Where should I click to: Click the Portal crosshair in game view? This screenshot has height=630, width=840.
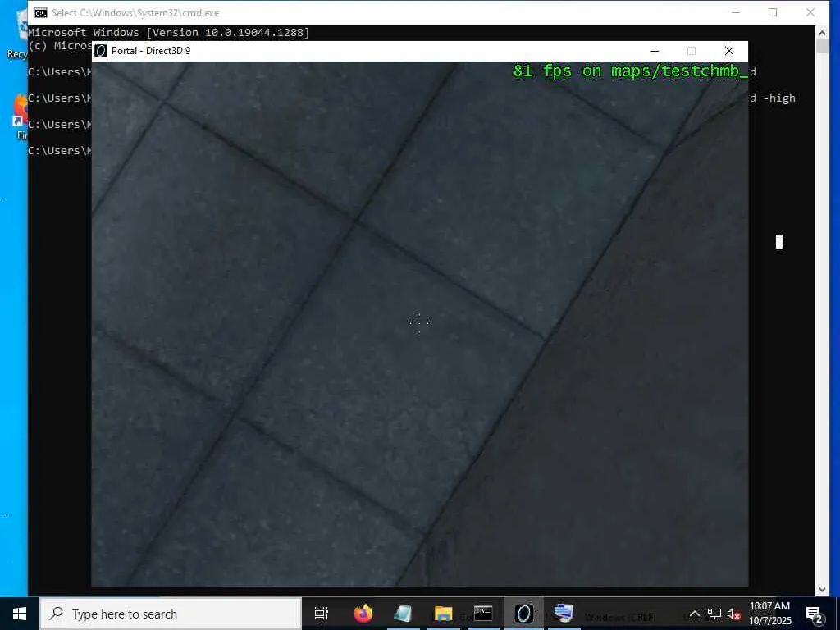click(x=419, y=323)
